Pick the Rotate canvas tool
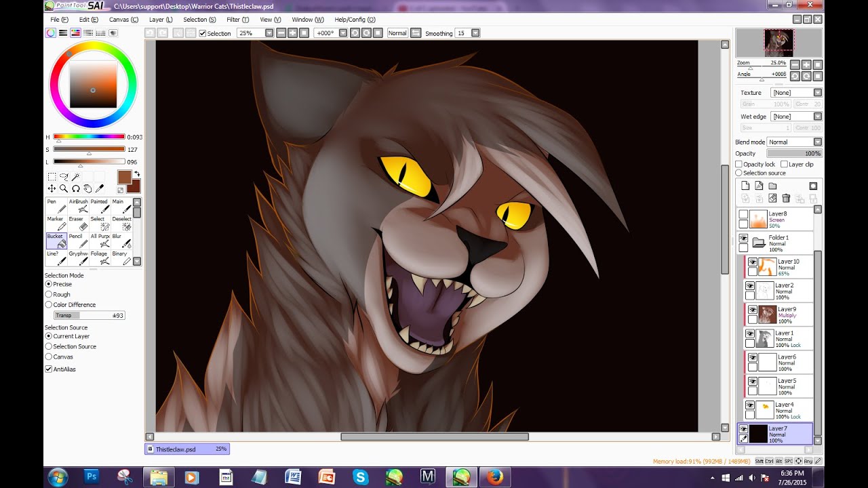Viewport: 868px width, 488px height. click(x=76, y=188)
